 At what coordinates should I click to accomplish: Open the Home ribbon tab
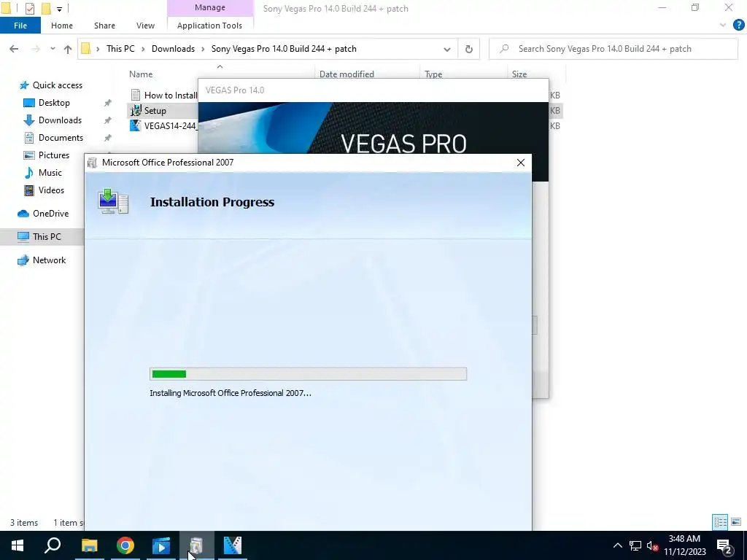[x=62, y=26]
